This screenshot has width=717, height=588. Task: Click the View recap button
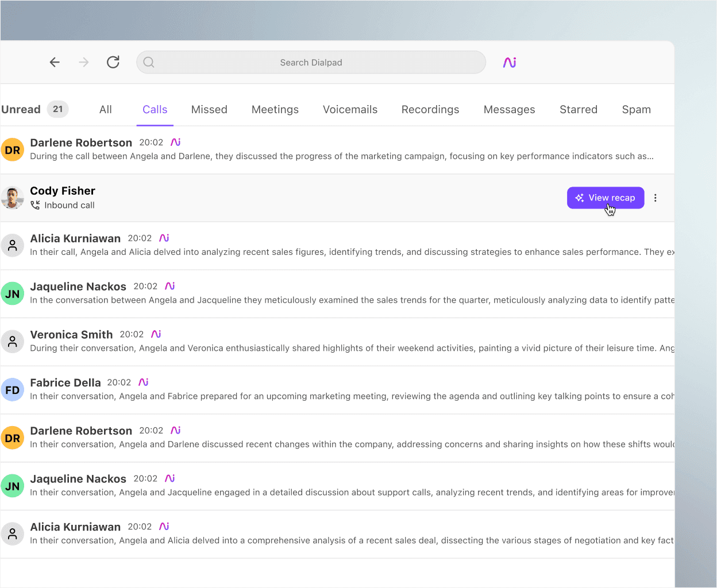(605, 198)
